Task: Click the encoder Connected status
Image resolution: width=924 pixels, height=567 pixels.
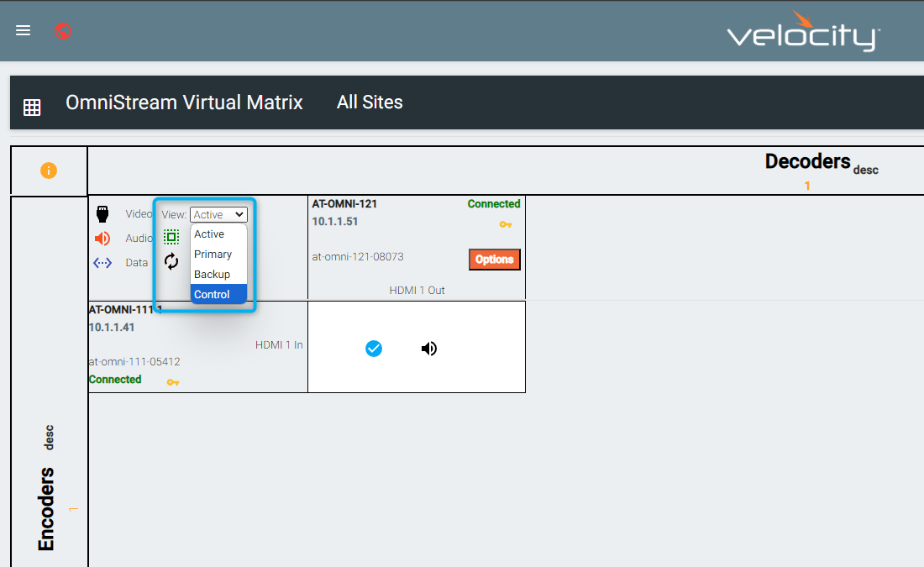Action: [x=115, y=380]
